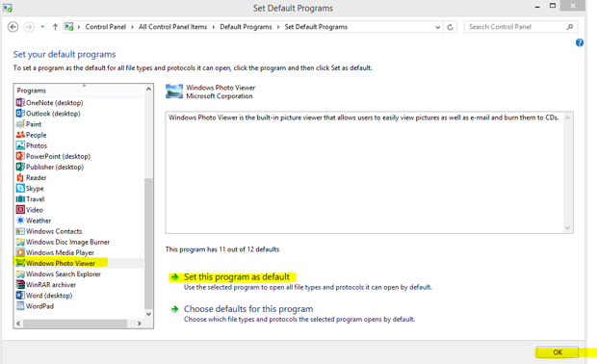Click the description box scroll down arrow
Viewport: 597px width, 364px height.
click(x=567, y=227)
